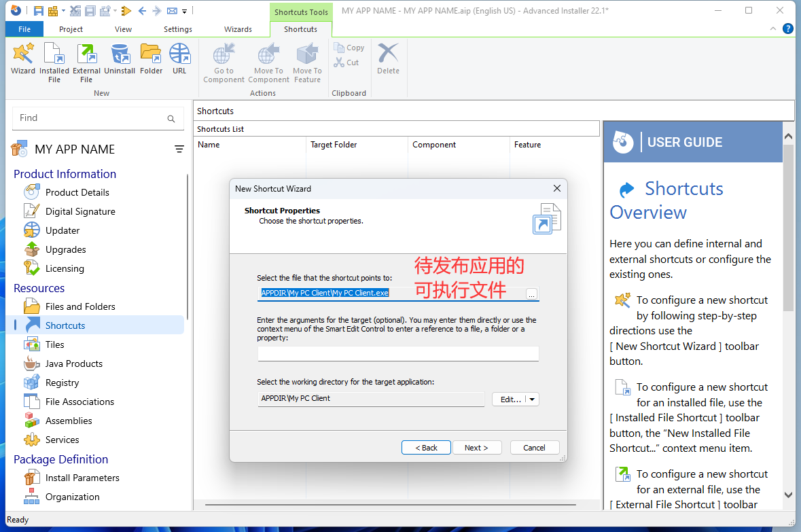801x532 pixels.
Task: Click the magnifier search icon
Action: click(171, 119)
